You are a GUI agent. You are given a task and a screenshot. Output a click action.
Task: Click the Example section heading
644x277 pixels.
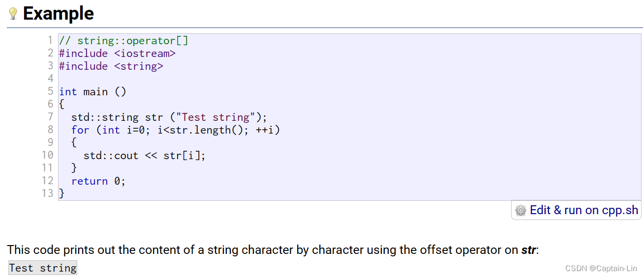pos(59,13)
